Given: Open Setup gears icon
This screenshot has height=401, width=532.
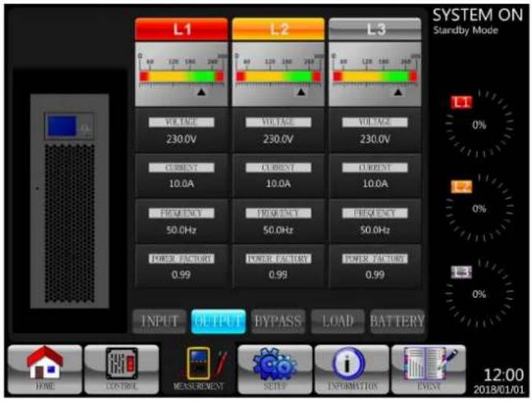Looking at the screenshot, I should tap(275, 369).
